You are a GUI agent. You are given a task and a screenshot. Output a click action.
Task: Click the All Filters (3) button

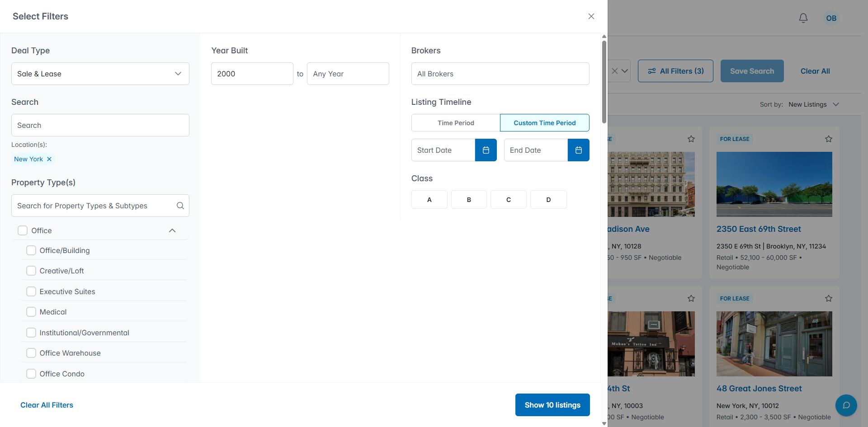click(675, 71)
